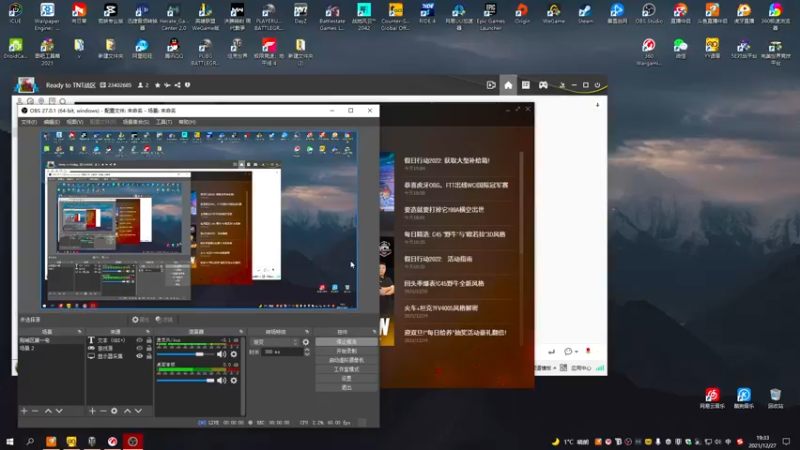The image size is (800, 450).
Task: Open the Steam desktop shortcut
Action: (x=585, y=14)
